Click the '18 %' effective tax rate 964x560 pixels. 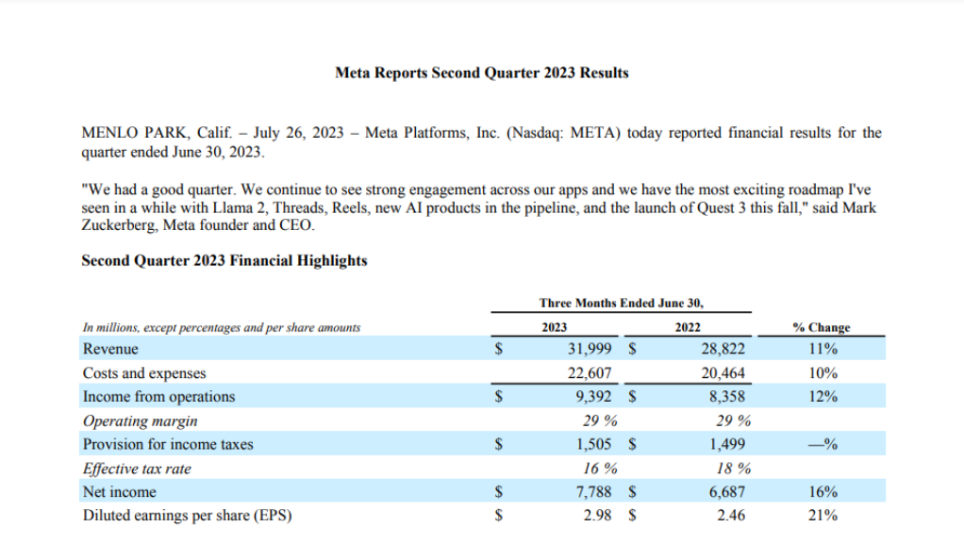tap(734, 469)
